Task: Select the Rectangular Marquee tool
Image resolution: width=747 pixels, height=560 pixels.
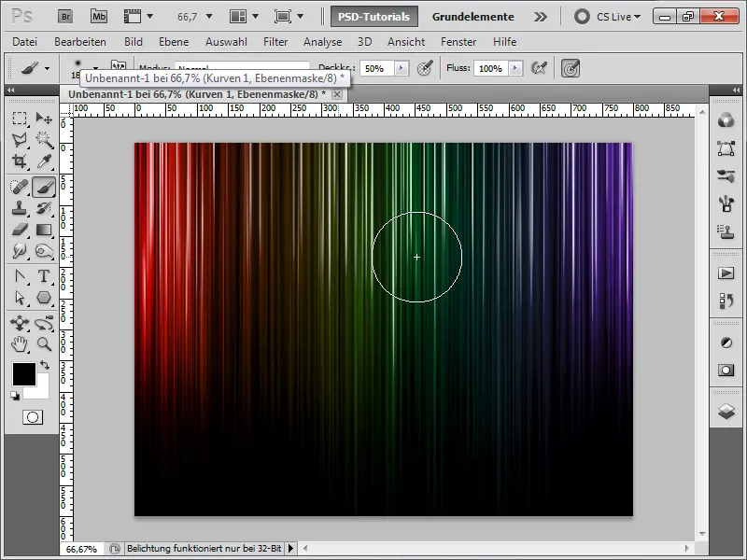Action: coord(20,119)
